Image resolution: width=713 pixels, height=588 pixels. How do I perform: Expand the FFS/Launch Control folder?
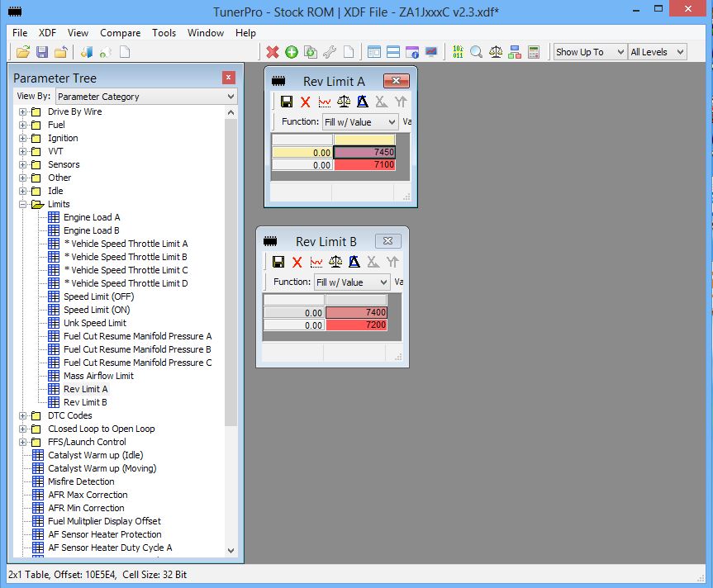pos(22,442)
